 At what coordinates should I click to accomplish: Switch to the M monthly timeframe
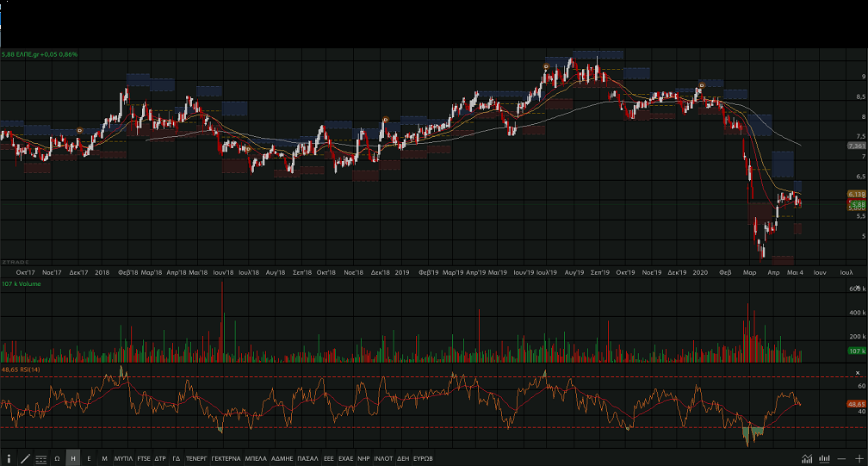coord(104,458)
